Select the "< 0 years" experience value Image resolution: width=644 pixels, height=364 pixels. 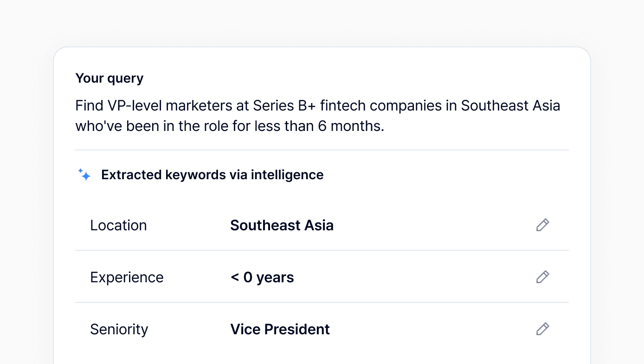[262, 277]
